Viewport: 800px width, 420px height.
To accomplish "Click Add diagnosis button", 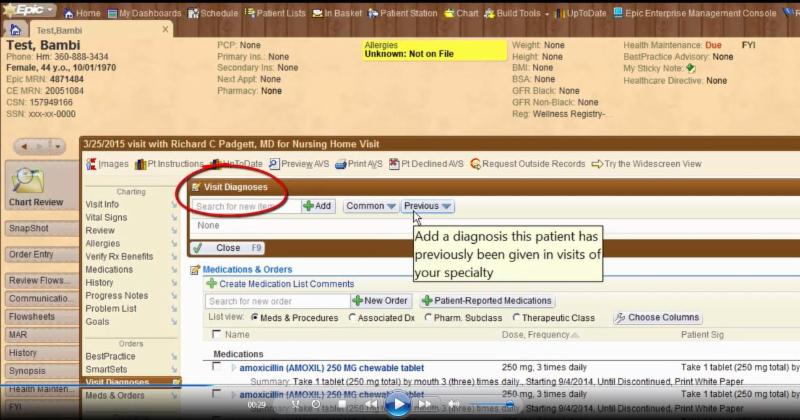I will pos(318,206).
